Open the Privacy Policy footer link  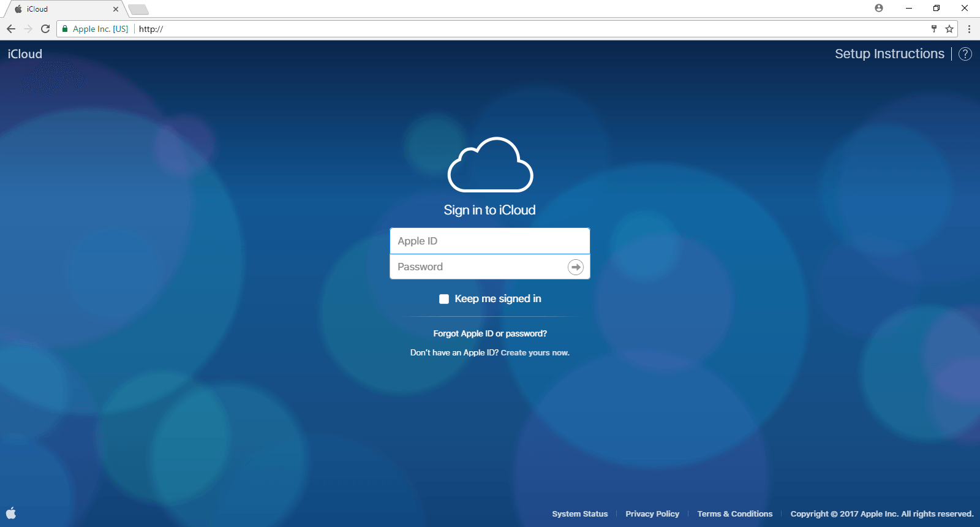[x=652, y=514]
